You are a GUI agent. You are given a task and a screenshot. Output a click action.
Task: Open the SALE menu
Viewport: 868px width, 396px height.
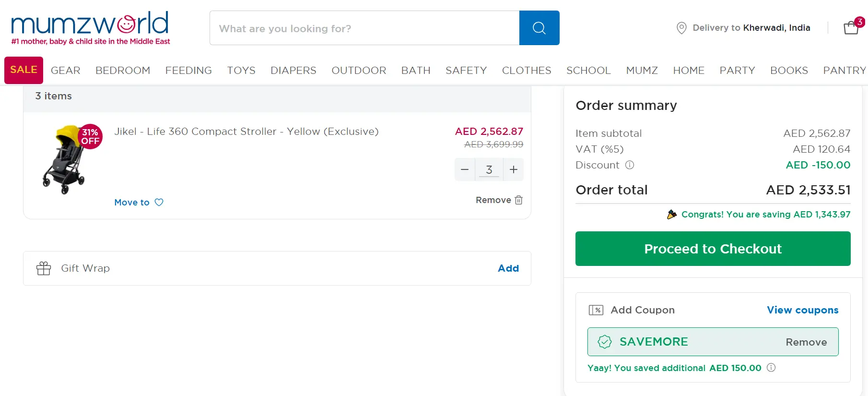click(x=23, y=70)
